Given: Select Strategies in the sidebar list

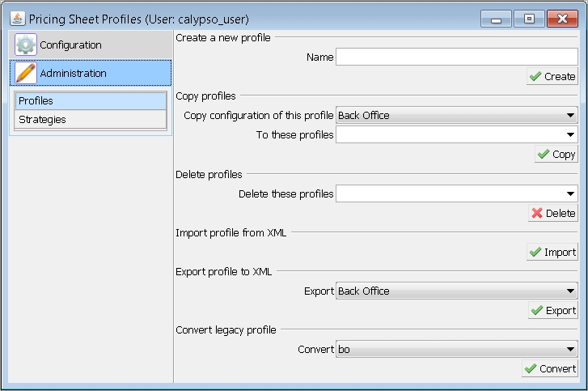Looking at the screenshot, I should [91, 120].
